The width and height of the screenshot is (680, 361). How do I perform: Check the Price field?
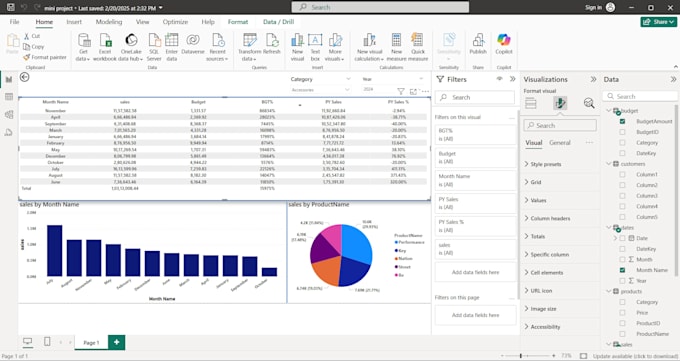[x=622, y=312]
